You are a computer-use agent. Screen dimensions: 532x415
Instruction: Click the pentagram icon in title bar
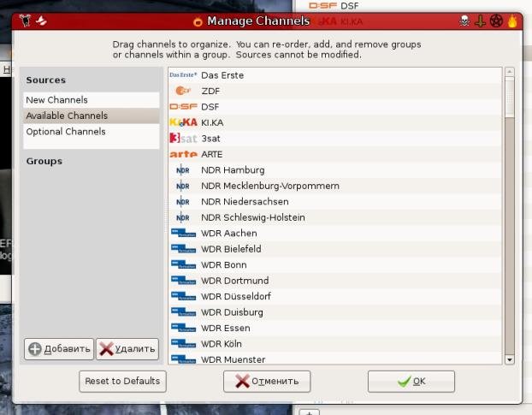pos(496,21)
